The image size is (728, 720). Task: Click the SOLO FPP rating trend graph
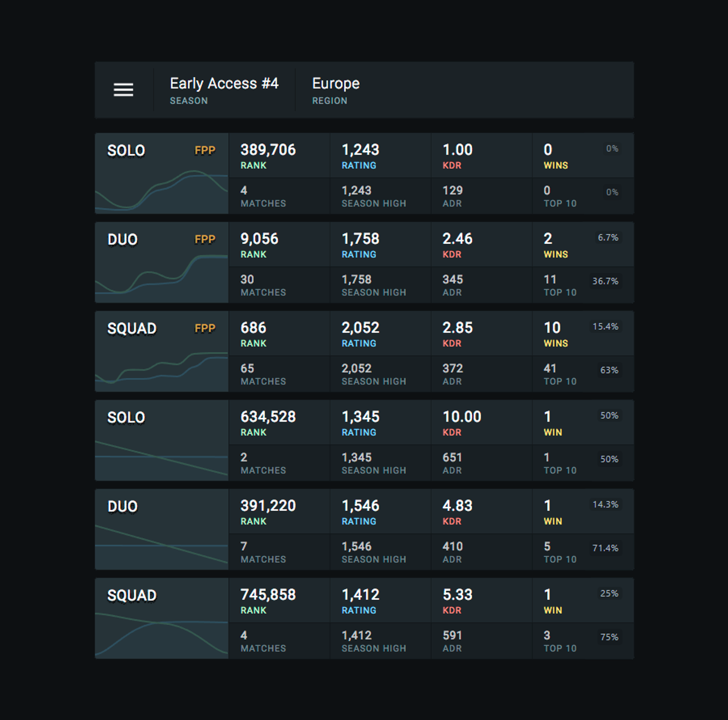pyautogui.click(x=161, y=188)
